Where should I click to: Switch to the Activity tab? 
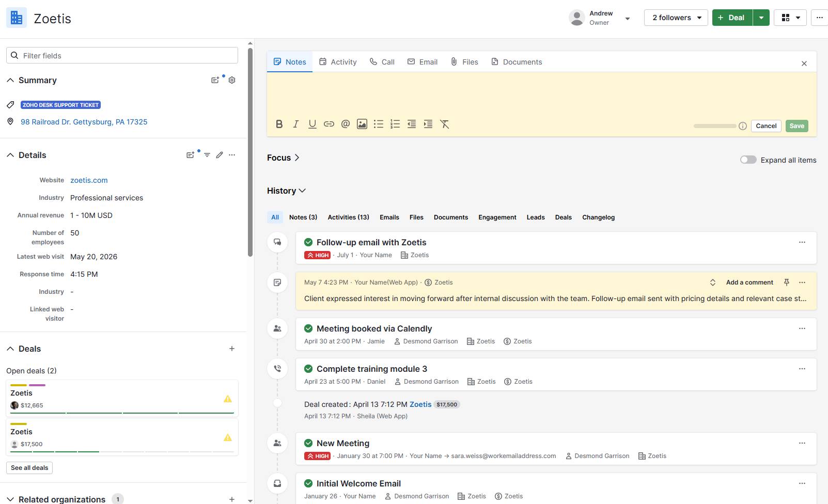click(338, 62)
